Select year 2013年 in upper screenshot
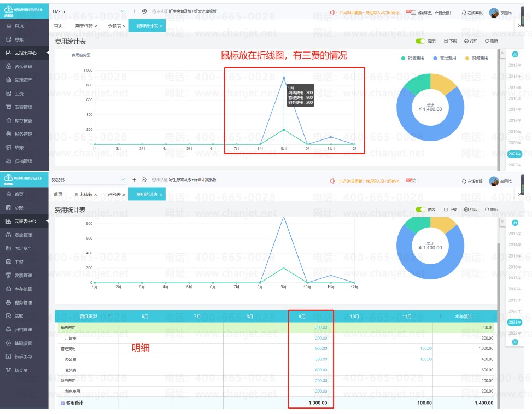The image size is (532, 414). coord(515,65)
